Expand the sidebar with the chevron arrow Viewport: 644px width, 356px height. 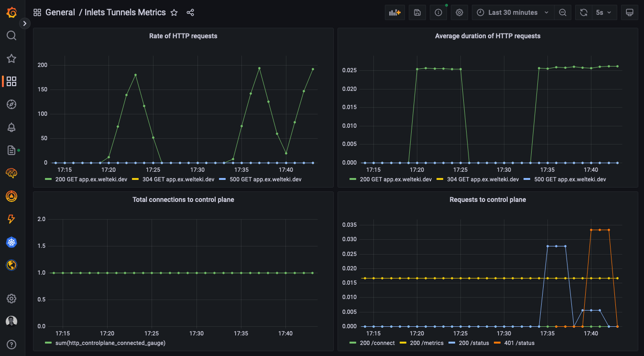25,23
